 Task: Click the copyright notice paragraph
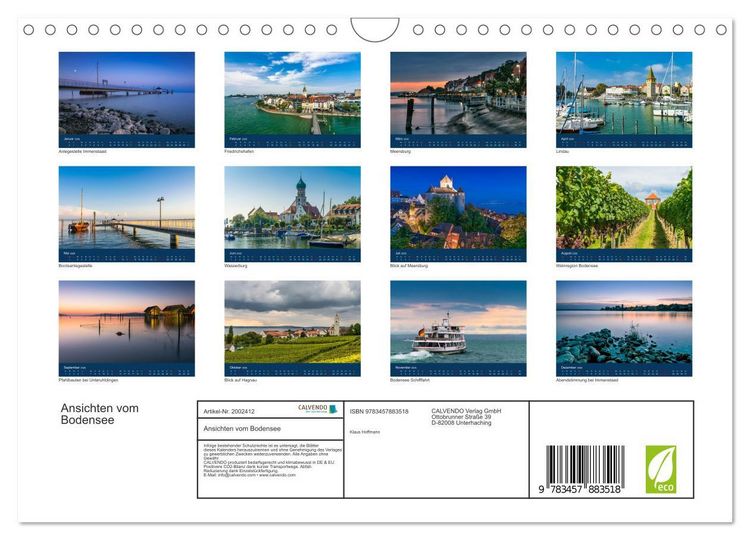pos(273,460)
